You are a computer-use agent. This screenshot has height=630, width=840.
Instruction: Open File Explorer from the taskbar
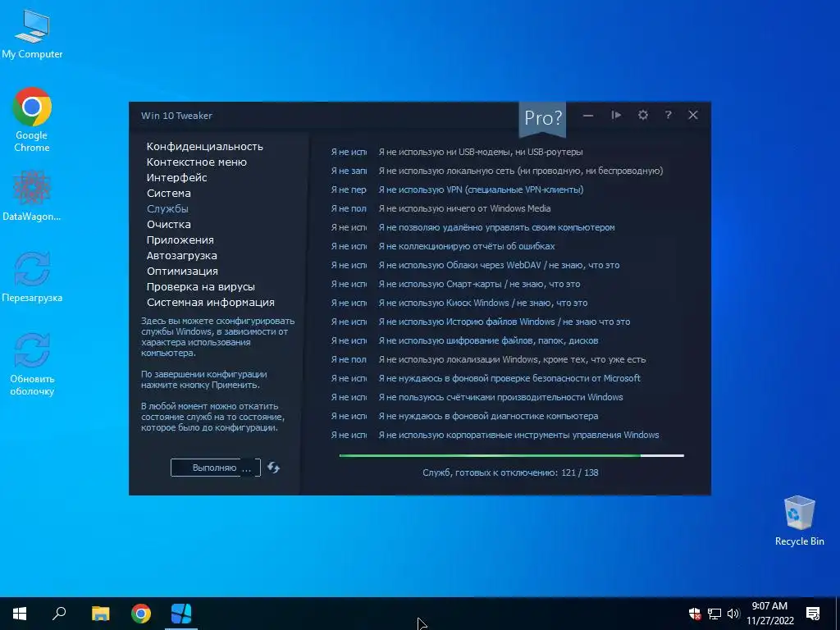(x=100, y=614)
